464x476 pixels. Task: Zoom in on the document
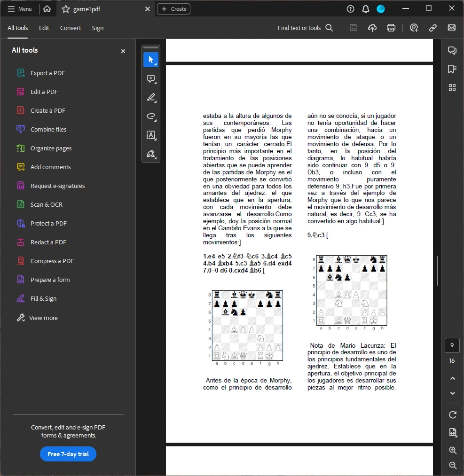[452, 450]
